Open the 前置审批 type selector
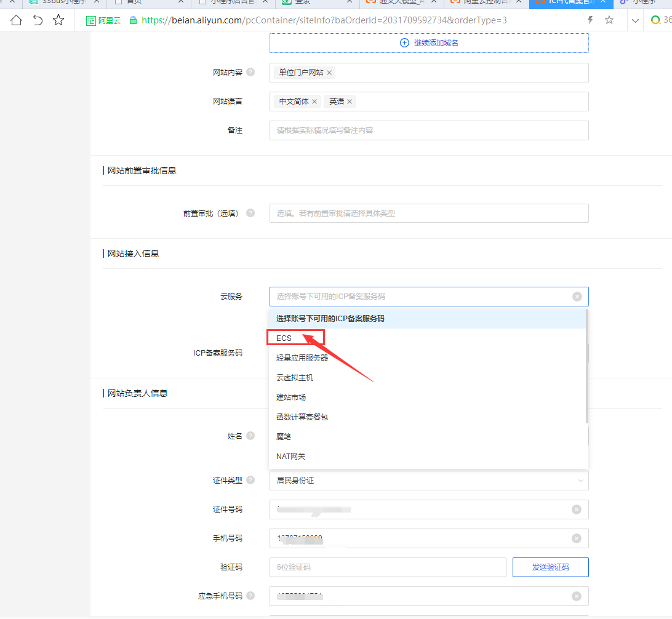This screenshot has width=672, height=619. click(x=428, y=214)
